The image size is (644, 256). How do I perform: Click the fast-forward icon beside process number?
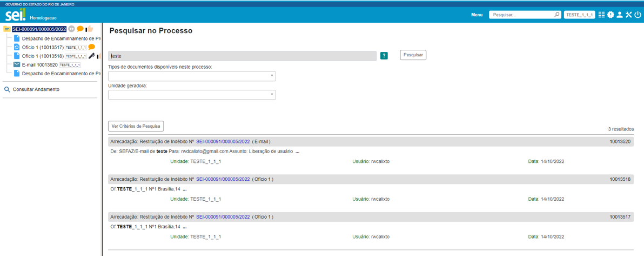71,29
